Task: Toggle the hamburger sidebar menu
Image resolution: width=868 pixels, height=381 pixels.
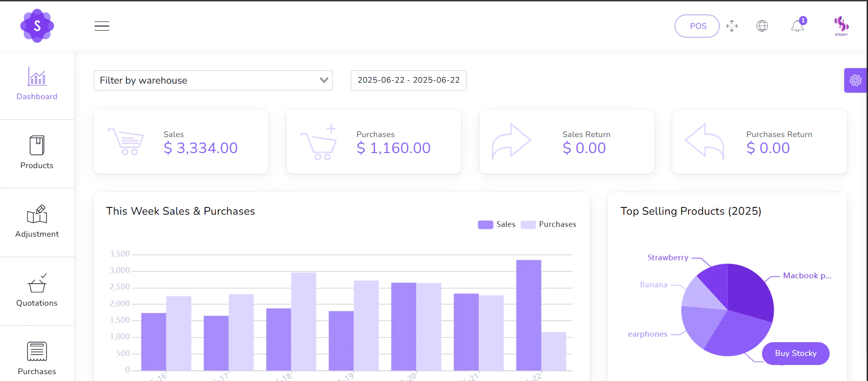Action: [101, 26]
